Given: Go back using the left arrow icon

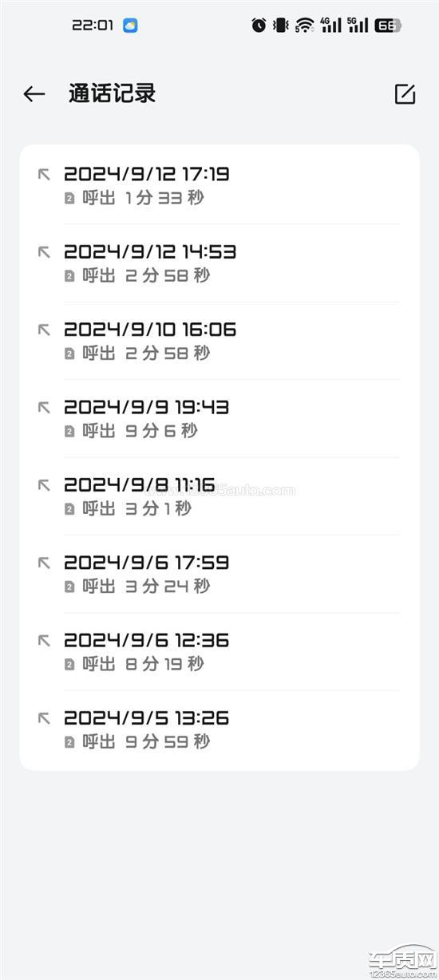Looking at the screenshot, I should click(34, 94).
